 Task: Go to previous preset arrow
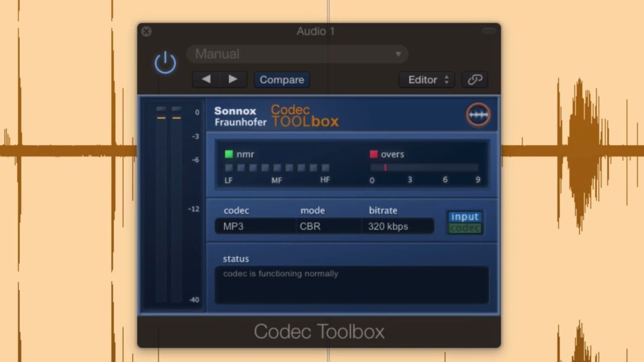[206, 79]
